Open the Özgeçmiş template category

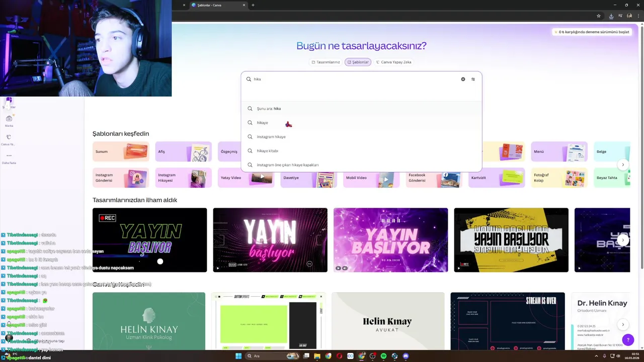tap(229, 151)
